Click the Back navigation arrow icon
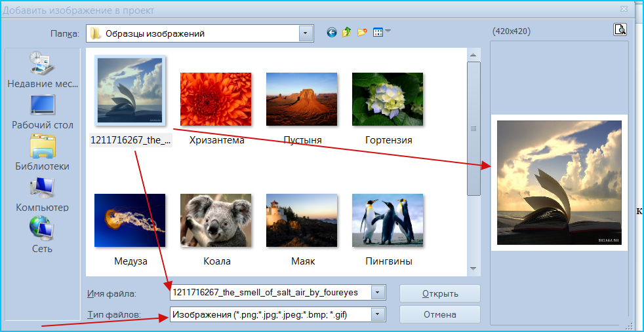 click(332, 33)
